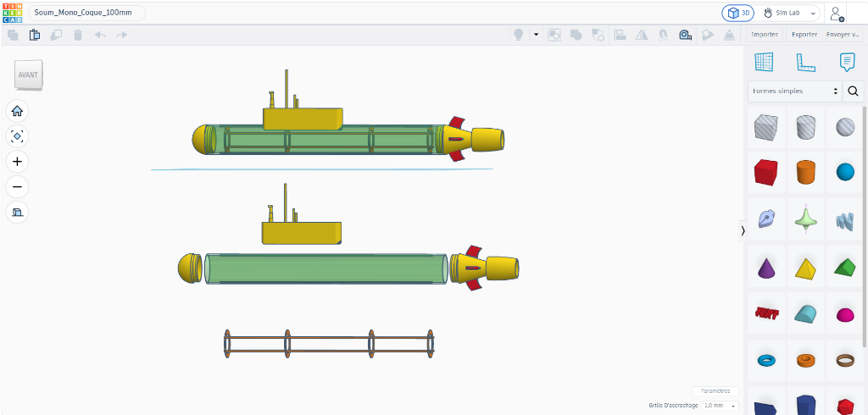Click the Delete trash icon
The width and height of the screenshot is (868, 415).
click(78, 35)
